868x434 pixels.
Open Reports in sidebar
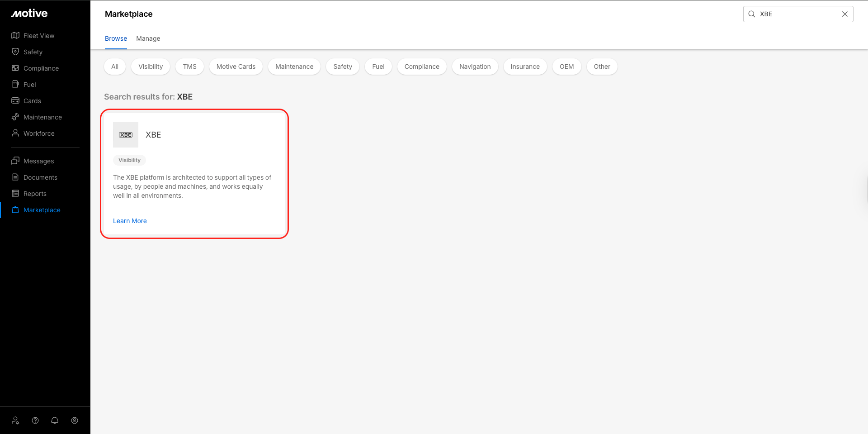(x=35, y=194)
